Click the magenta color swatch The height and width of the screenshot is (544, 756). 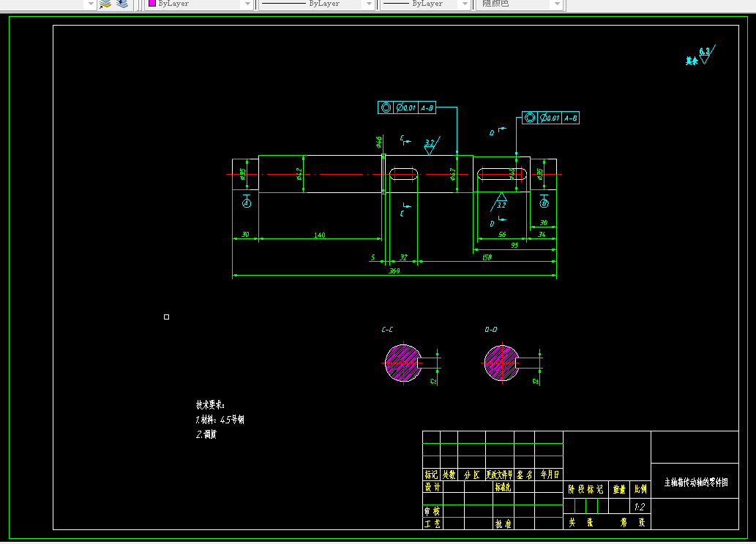tap(152, 3)
